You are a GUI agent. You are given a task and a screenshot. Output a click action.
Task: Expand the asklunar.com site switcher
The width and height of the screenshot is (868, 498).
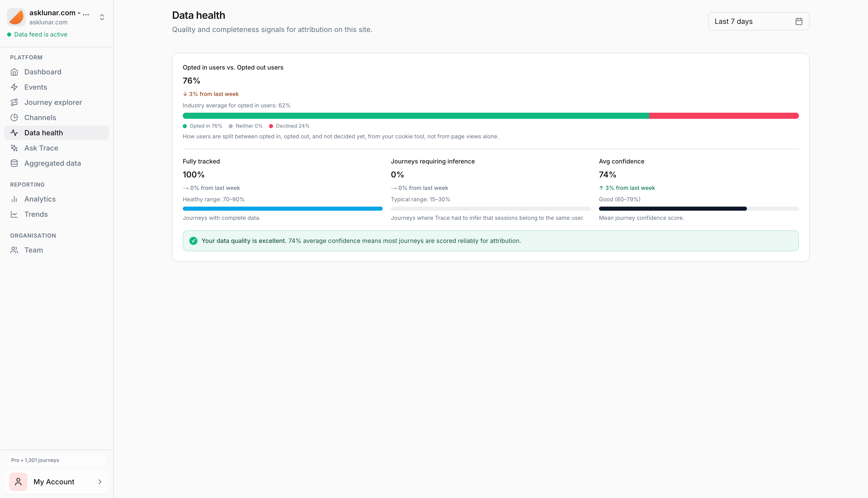(x=102, y=17)
